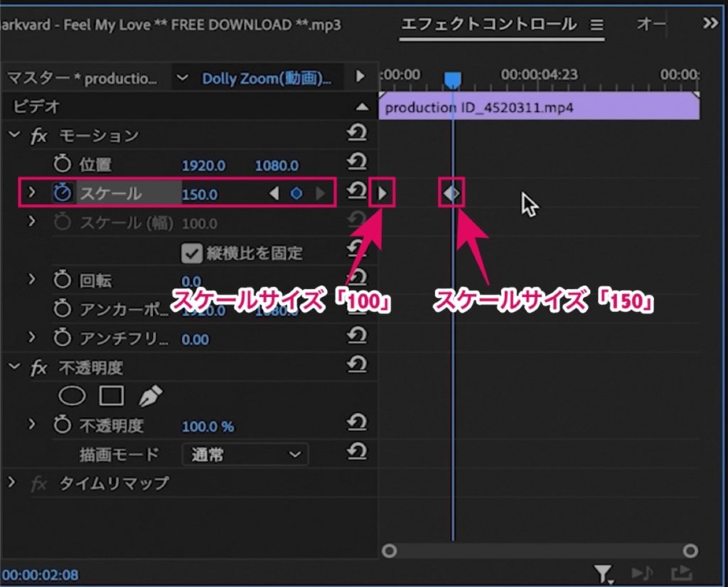Viewport: 728px width, 587px height.
Task: Click the Dolly Zoom(動画) sequence link
Action: click(x=267, y=78)
